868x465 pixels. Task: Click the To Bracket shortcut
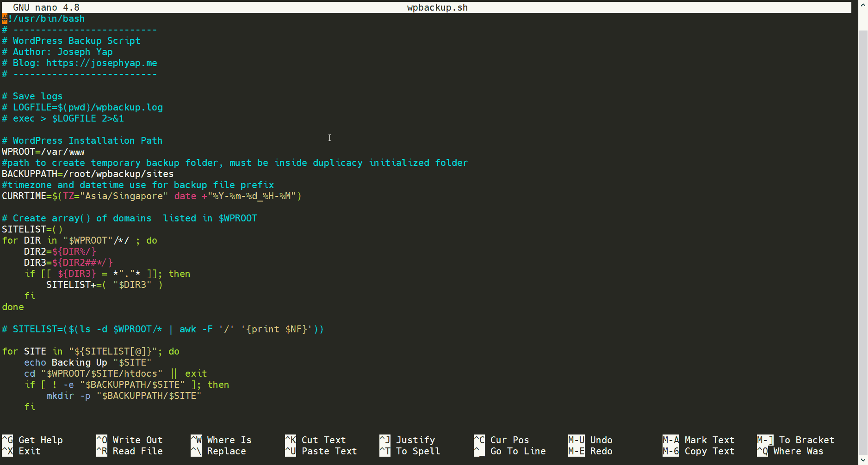(806, 440)
